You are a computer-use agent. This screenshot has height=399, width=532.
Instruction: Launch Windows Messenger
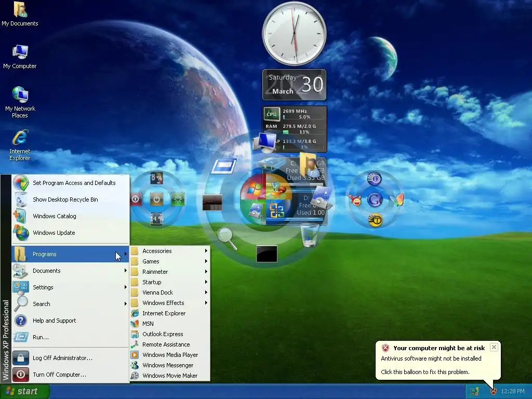(170, 365)
